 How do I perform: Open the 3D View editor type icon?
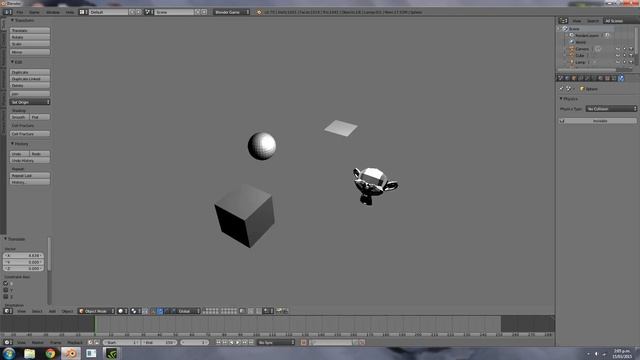pyautogui.click(x=8, y=311)
